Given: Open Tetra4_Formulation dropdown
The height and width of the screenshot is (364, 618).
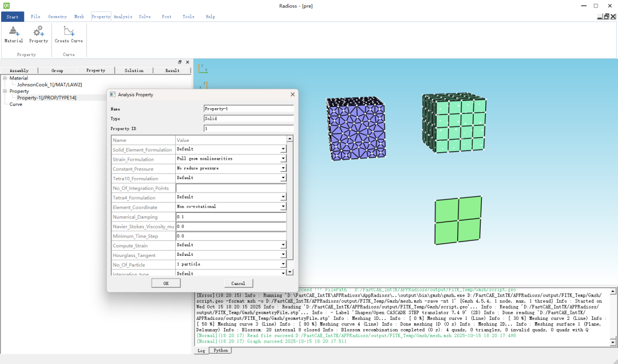Looking at the screenshot, I should tap(283, 197).
